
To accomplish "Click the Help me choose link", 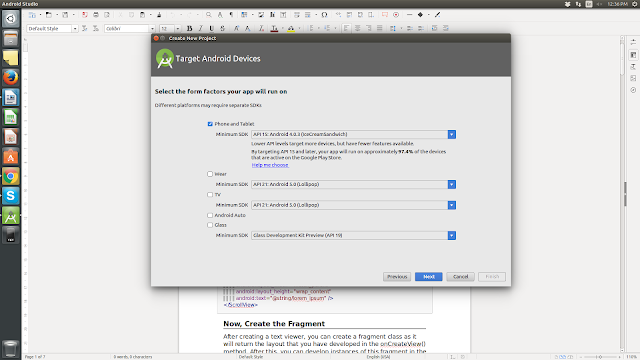I will [x=270, y=165].
